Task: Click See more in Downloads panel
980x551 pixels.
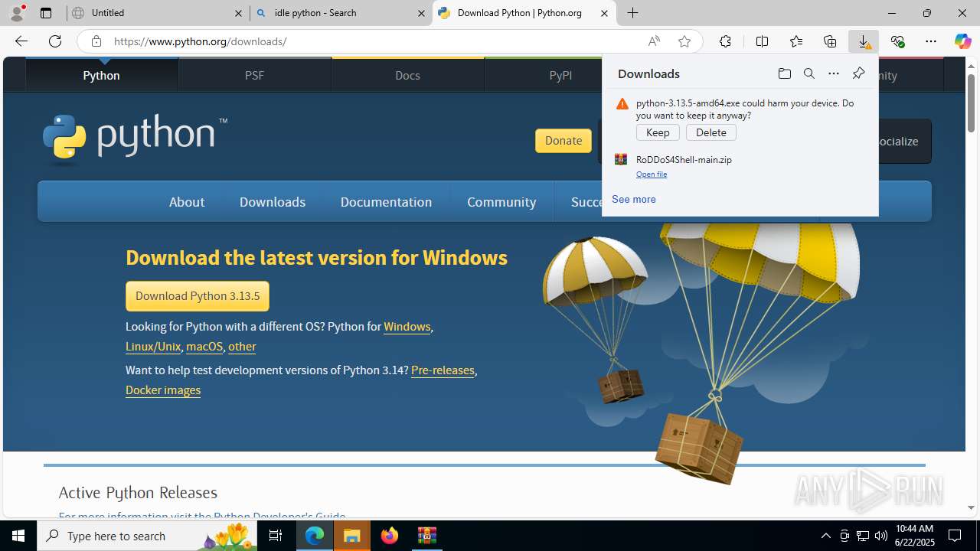Action: pyautogui.click(x=634, y=199)
